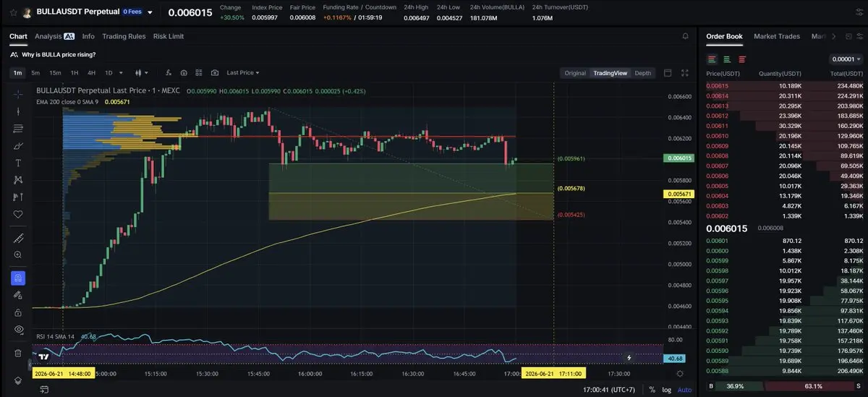The image size is (868, 397).
Task: Open the Risk Limit tab
Action: (169, 36)
